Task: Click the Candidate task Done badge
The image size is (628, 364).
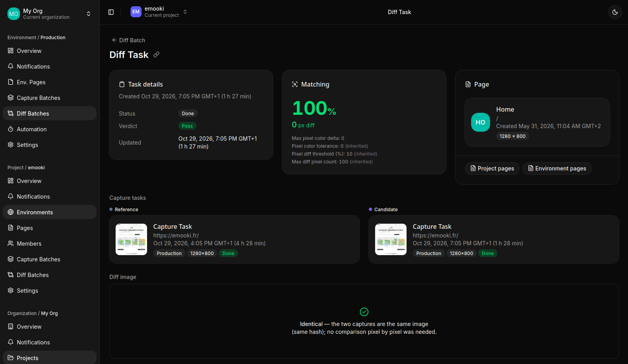Action: click(x=488, y=254)
